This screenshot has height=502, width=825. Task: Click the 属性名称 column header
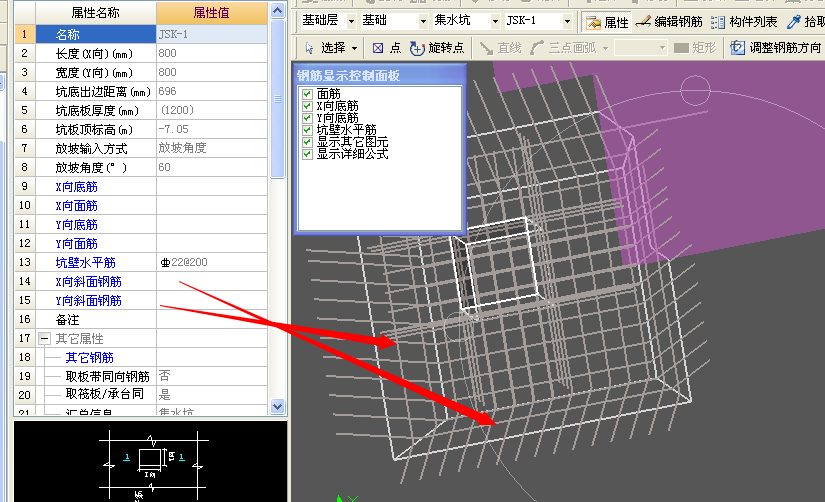(96, 13)
